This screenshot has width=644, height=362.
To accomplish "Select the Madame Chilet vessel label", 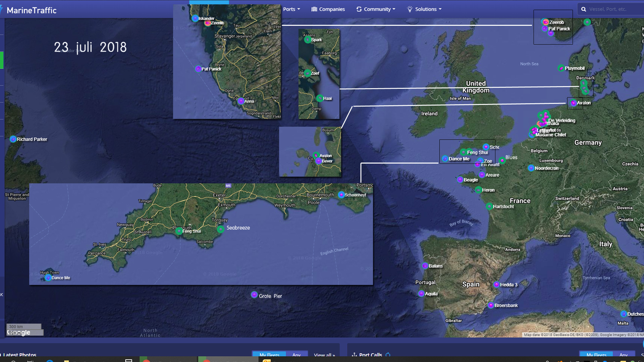I will (551, 135).
